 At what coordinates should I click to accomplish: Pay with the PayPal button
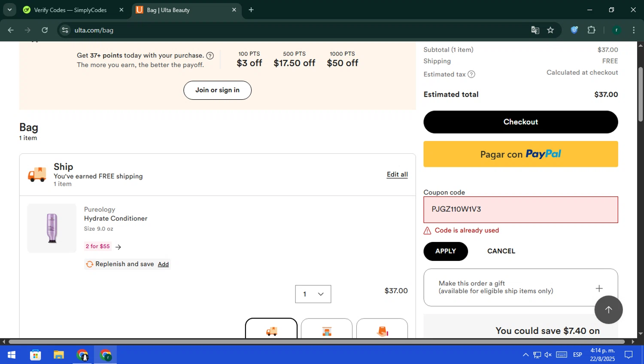(x=520, y=154)
